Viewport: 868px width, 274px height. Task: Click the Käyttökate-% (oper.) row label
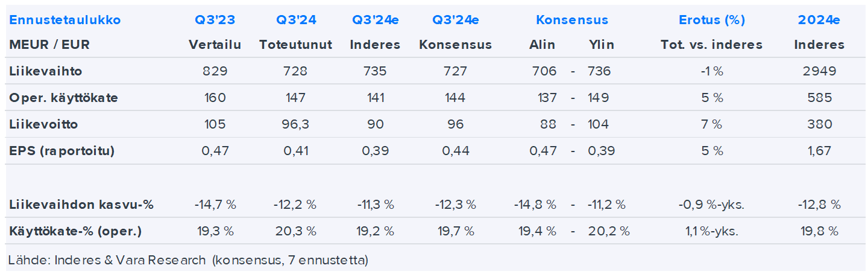[76, 231]
